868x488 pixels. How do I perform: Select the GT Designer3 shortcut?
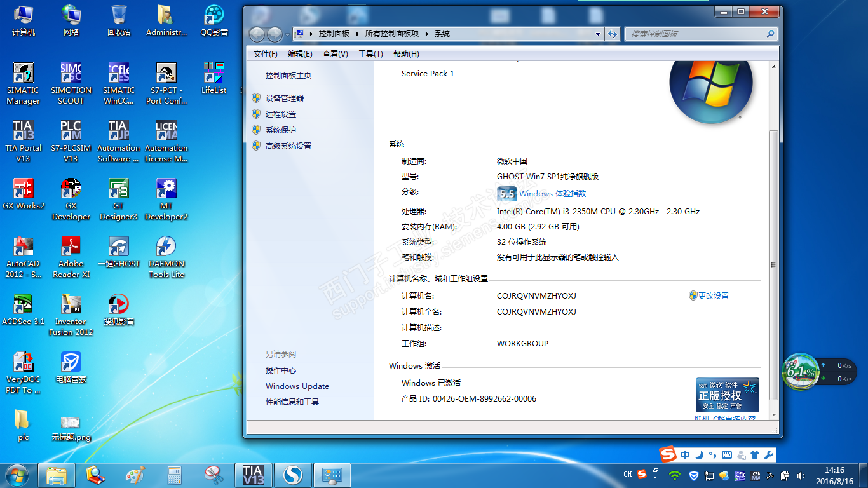(119, 199)
